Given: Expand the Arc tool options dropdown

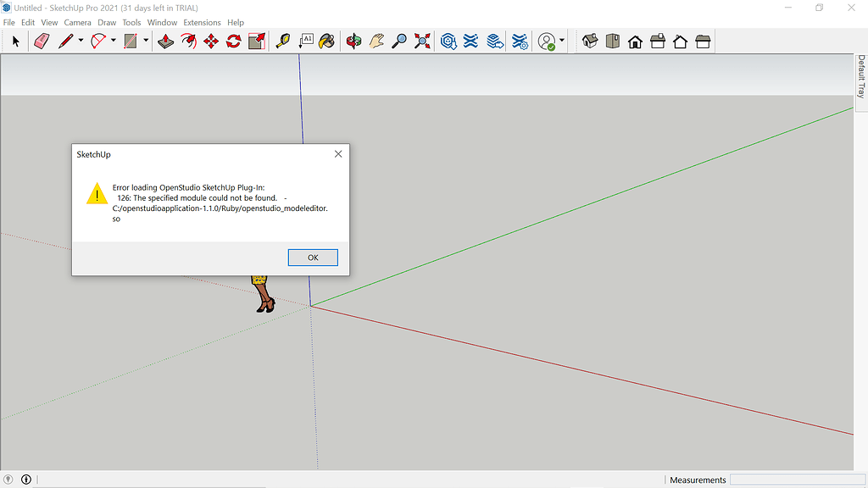Looking at the screenshot, I should click(x=113, y=40).
